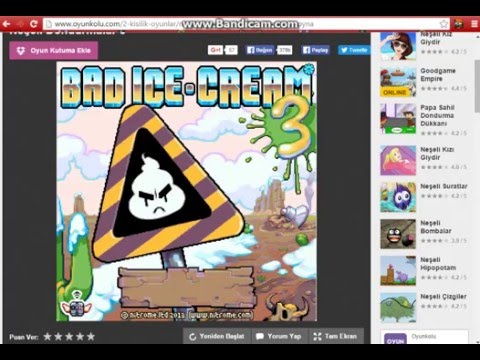This screenshot has height=360, width=480.
Task: Click the Goodgame Empire title link
Action: 438,75
